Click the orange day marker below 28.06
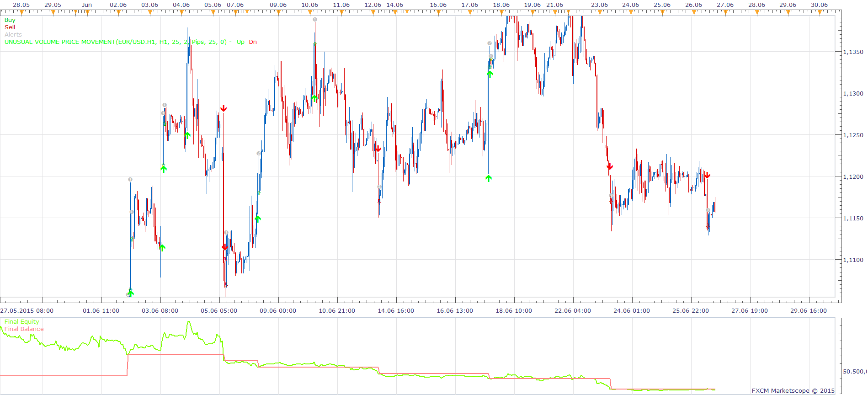The width and height of the screenshot is (868, 395). click(757, 12)
